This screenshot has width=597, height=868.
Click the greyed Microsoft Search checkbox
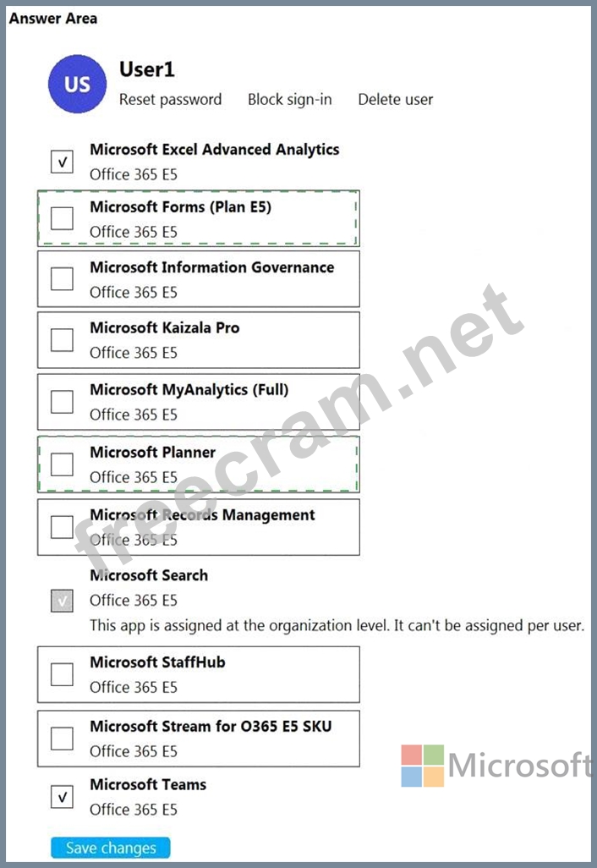pyautogui.click(x=62, y=601)
